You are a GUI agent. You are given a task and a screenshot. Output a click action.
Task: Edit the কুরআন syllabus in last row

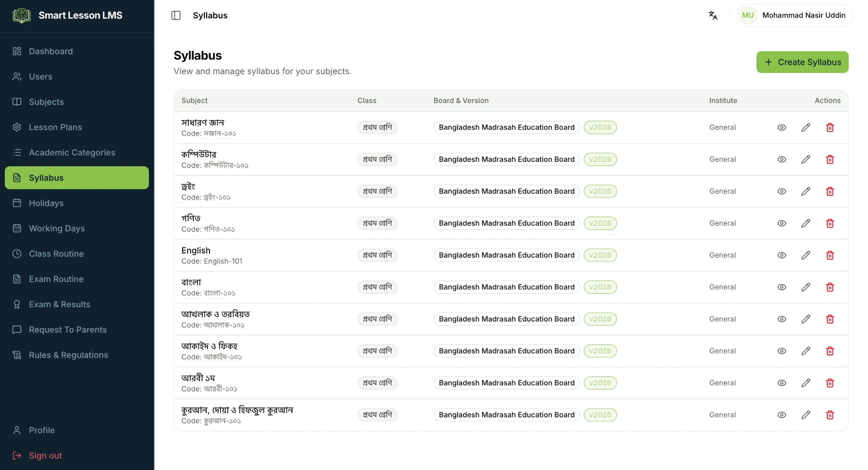pyautogui.click(x=806, y=415)
